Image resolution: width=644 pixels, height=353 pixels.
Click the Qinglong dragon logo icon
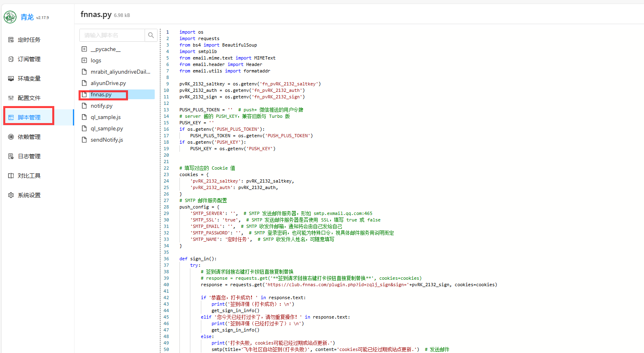(10, 17)
